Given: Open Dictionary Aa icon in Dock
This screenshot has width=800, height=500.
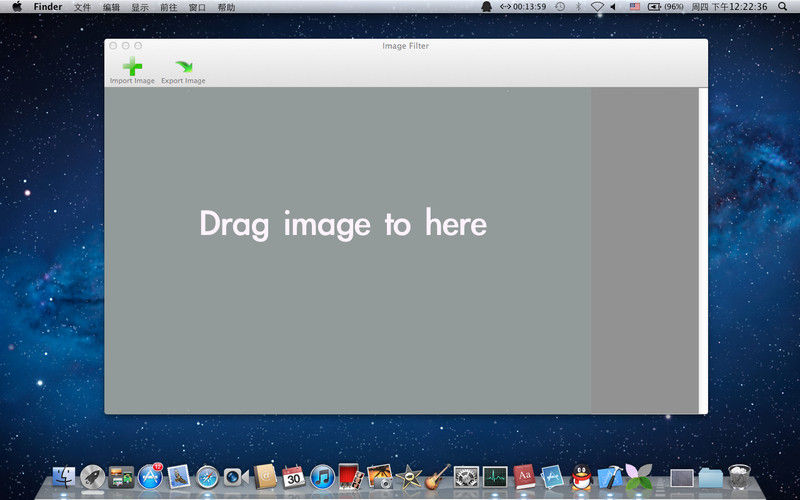Looking at the screenshot, I should pos(524,477).
